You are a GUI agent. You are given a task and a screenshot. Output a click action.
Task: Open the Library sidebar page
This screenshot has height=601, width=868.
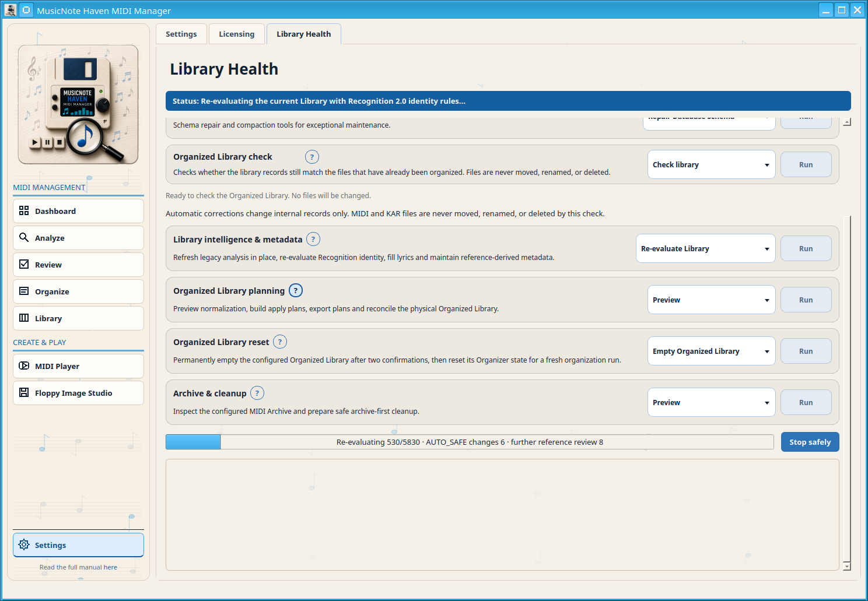click(78, 318)
